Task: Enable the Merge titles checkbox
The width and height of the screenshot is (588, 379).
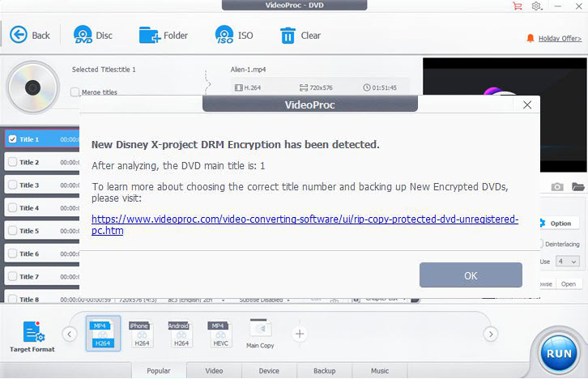Action: [75, 92]
